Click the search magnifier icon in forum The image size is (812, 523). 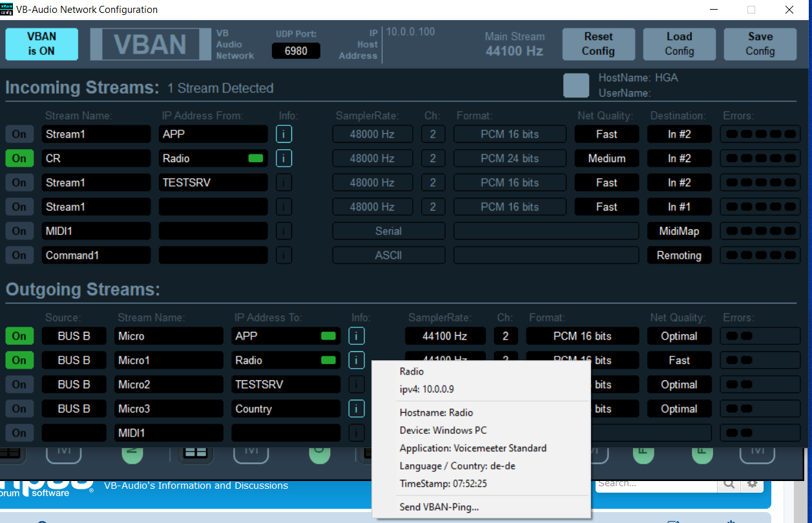729,483
